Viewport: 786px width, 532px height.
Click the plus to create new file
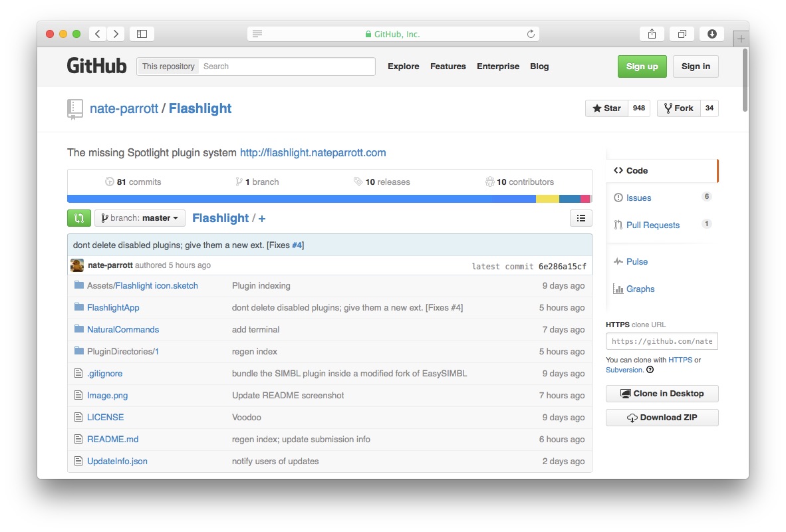261,219
